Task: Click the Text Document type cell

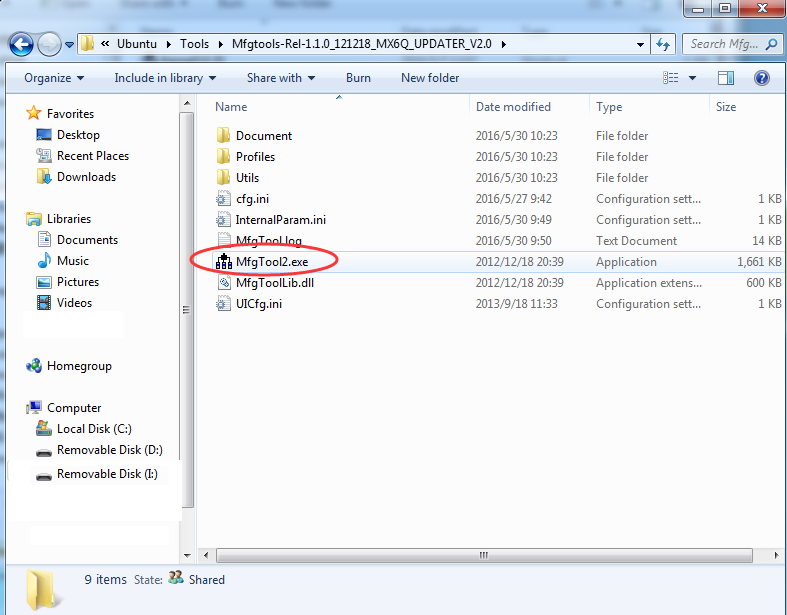Action: [636, 241]
